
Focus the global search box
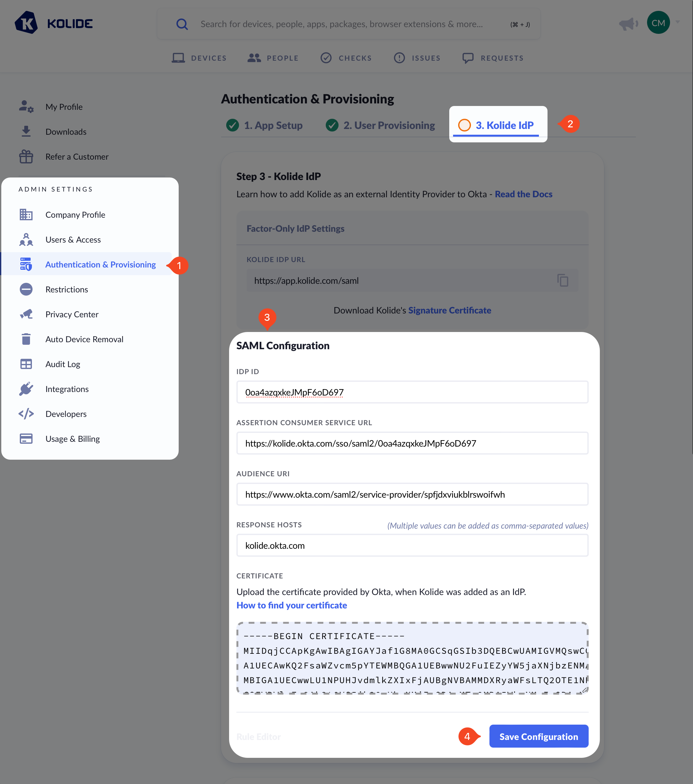pyautogui.click(x=348, y=24)
